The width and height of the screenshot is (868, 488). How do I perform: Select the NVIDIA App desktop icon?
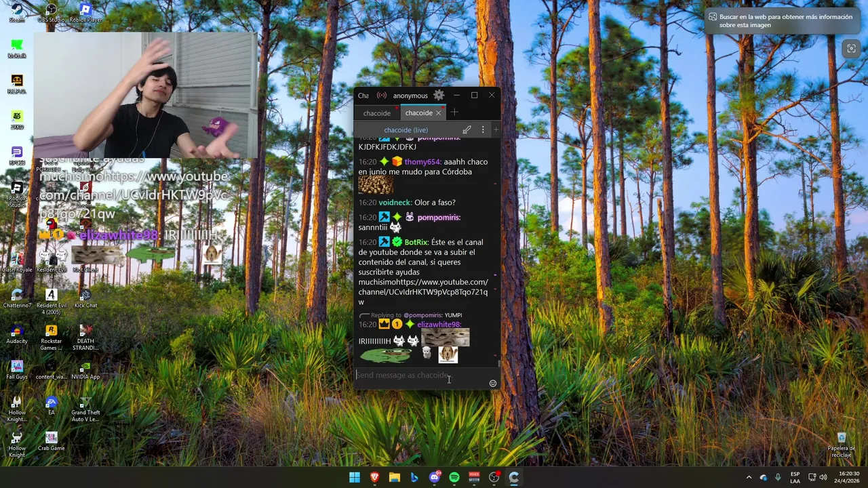[85, 370]
